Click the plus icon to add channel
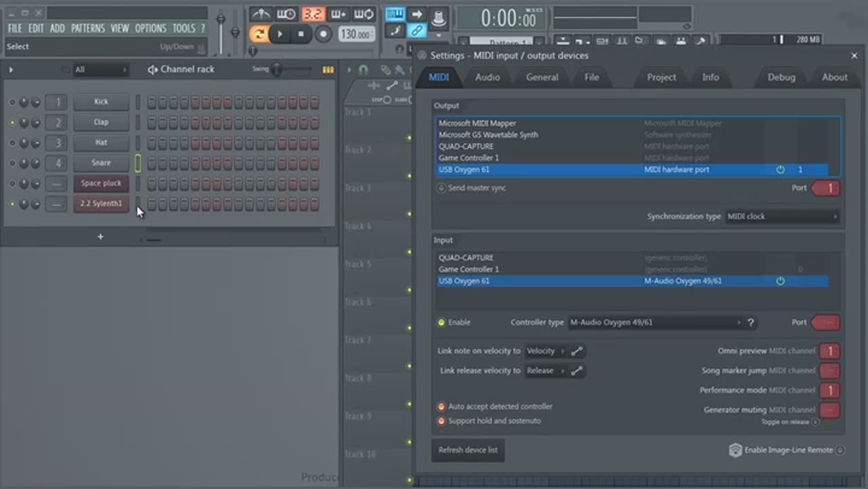Viewport: 868px width, 489px height. pyautogui.click(x=100, y=237)
